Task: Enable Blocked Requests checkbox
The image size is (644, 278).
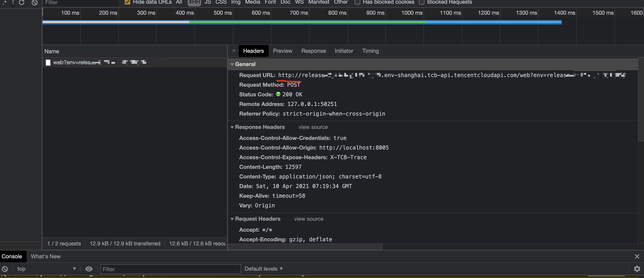Action: tap(422, 2)
